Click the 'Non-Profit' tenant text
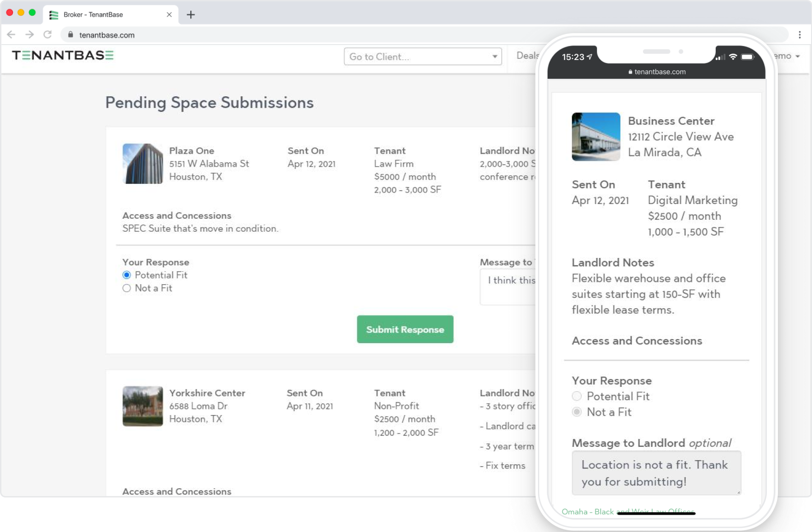Screen dimensions: 812x532 tap(397, 406)
